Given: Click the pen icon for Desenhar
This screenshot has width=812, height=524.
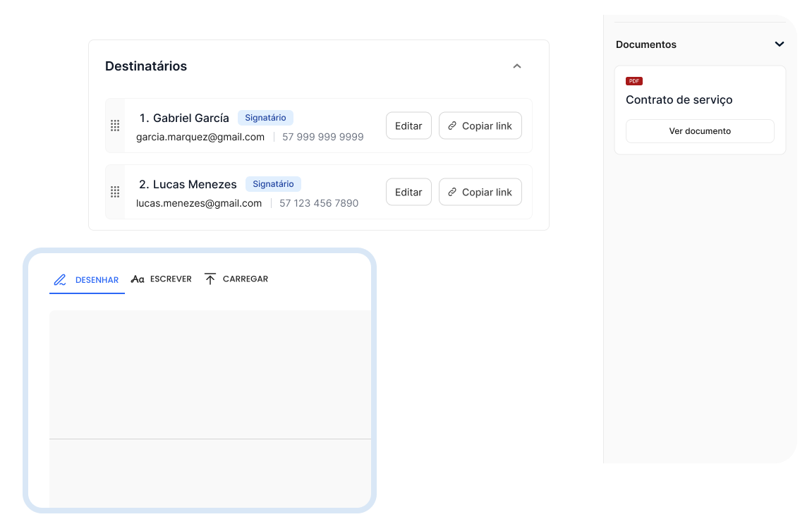Looking at the screenshot, I should tap(61, 280).
